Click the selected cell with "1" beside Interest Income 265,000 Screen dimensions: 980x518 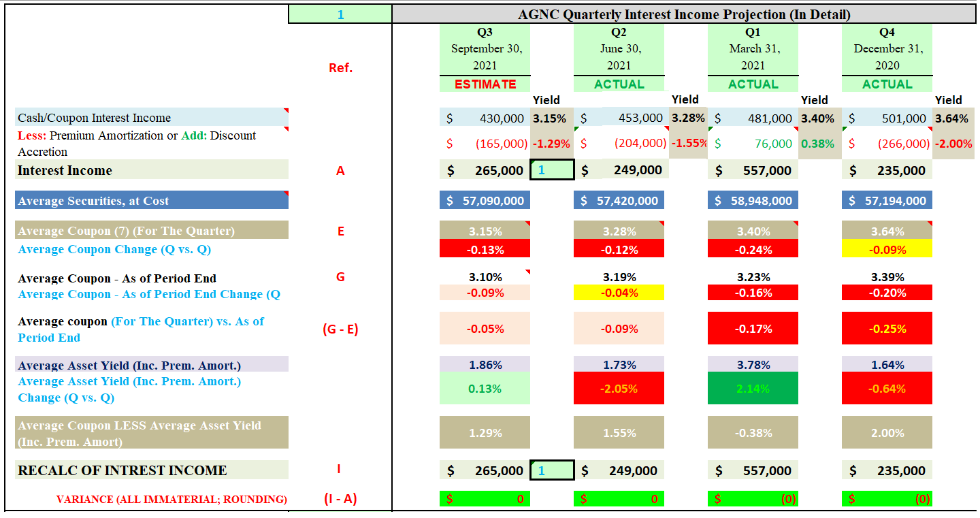(552, 170)
